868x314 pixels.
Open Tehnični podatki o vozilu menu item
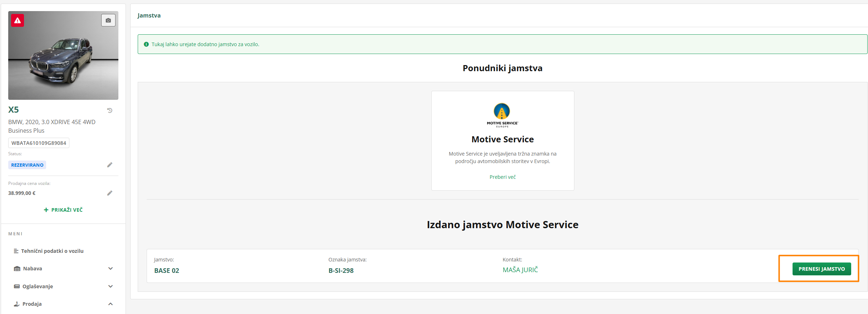pyautogui.click(x=52, y=251)
